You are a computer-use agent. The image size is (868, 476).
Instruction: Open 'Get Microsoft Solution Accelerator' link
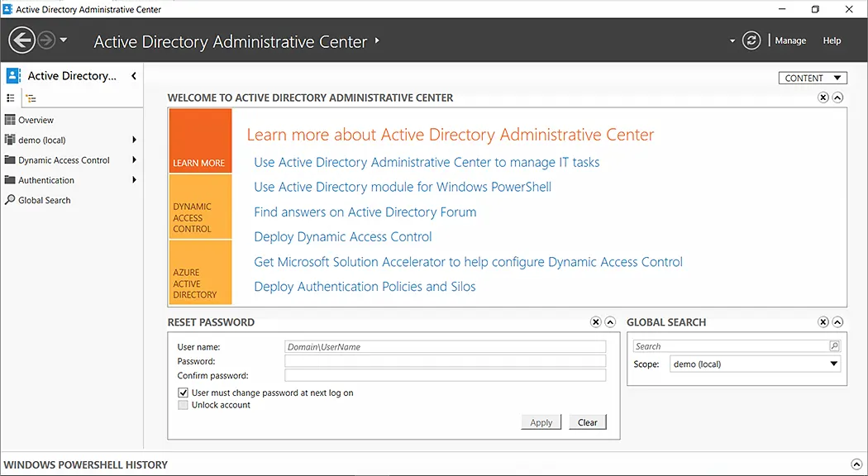click(x=469, y=262)
